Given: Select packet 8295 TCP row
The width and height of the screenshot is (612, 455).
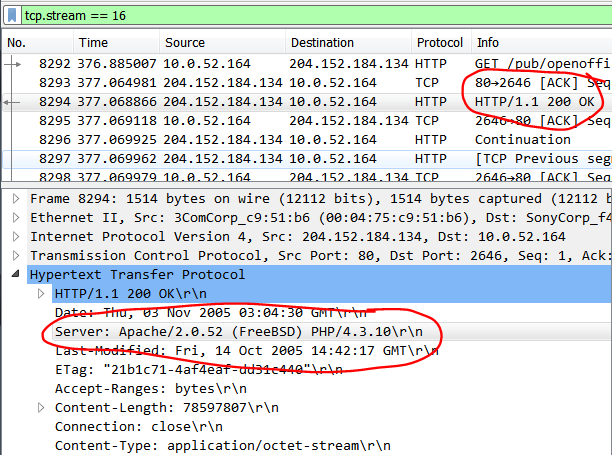Looking at the screenshot, I should (x=307, y=121).
